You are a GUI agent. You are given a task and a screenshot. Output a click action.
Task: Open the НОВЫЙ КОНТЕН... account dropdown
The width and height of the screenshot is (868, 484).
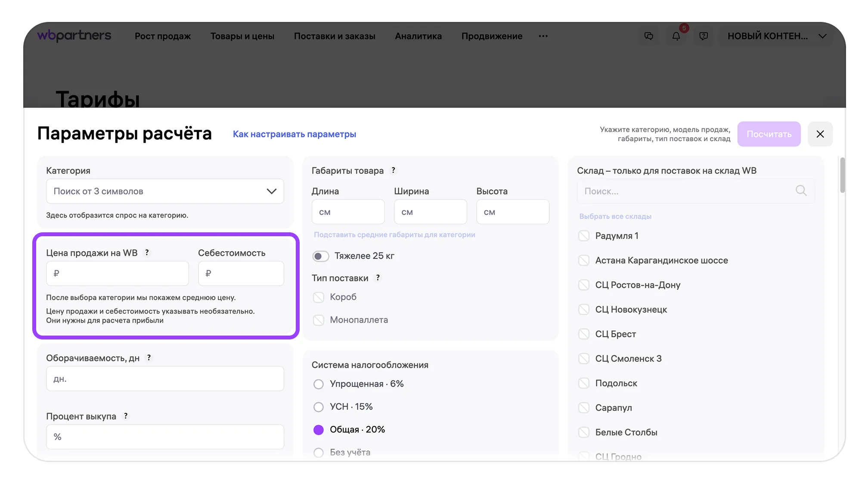[776, 36]
